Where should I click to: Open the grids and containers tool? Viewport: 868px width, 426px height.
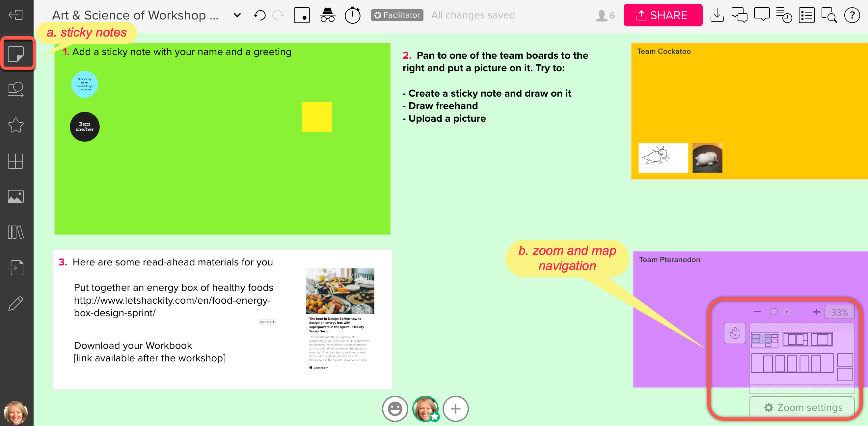click(x=16, y=161)
